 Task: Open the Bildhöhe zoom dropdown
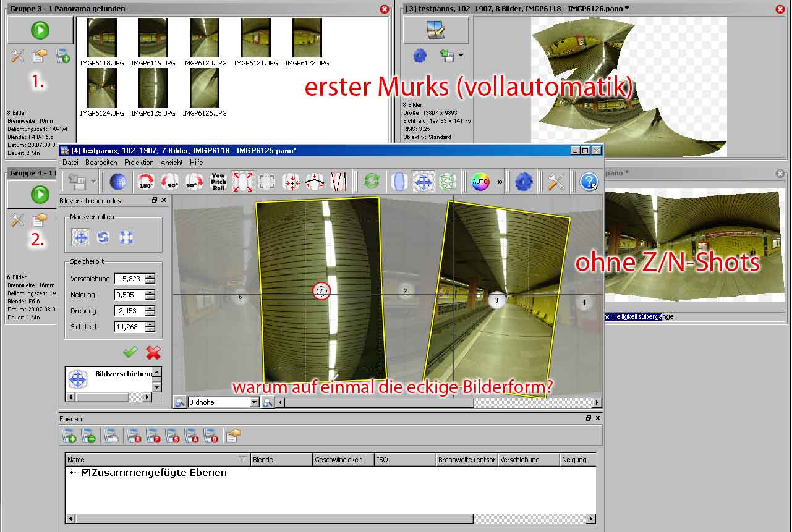pos(254,402)
